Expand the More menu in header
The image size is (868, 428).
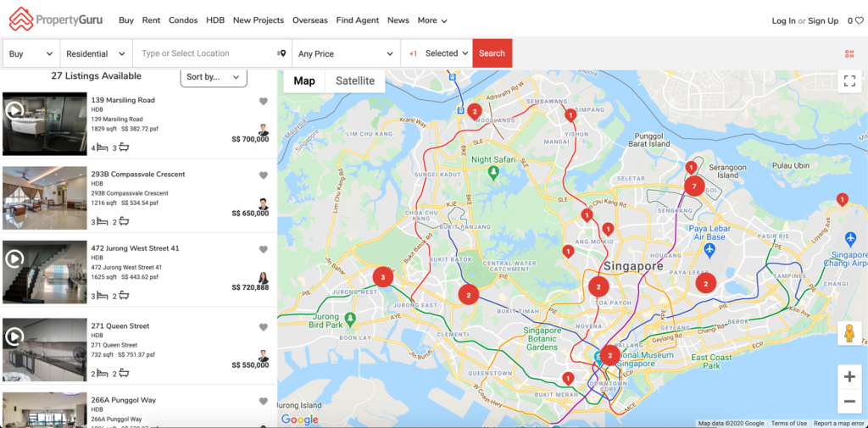tap(432, 20)
